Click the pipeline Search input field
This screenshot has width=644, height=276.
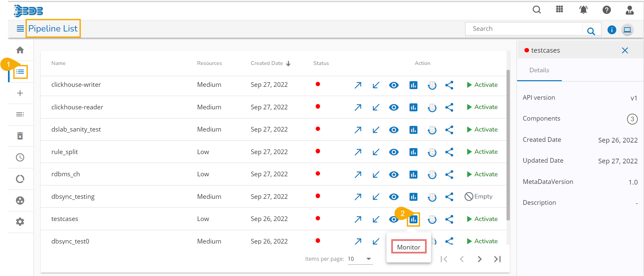coord(523,29)
